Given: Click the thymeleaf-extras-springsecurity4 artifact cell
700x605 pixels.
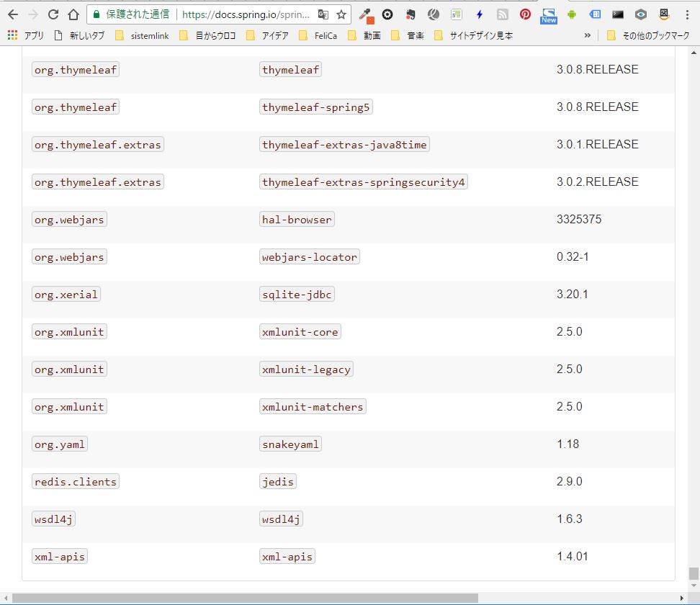Looking at the screenshot, I should pyautogui.click(x=364, y=182).
